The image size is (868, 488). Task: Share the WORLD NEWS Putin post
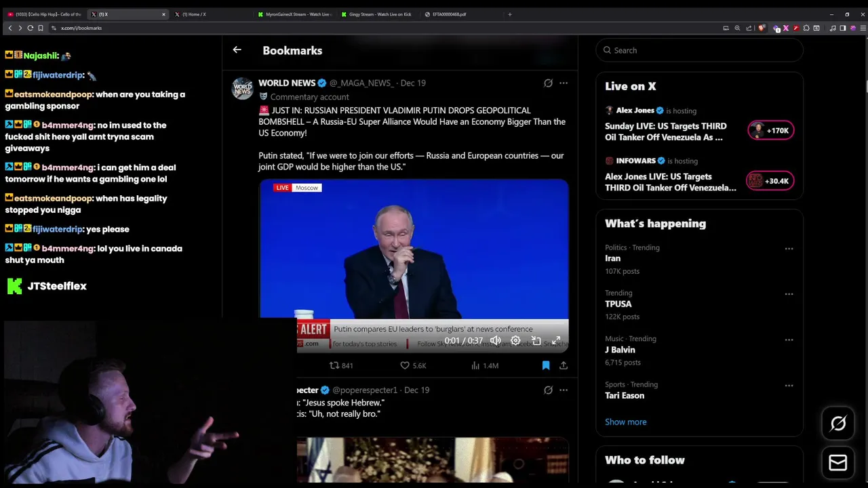(x=563, y=365)
